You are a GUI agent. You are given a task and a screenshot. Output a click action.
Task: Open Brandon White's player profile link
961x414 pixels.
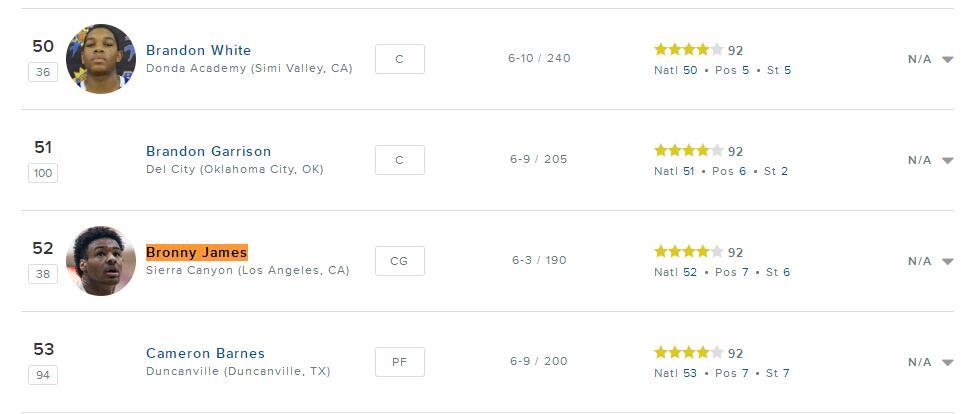click(199, 50)
